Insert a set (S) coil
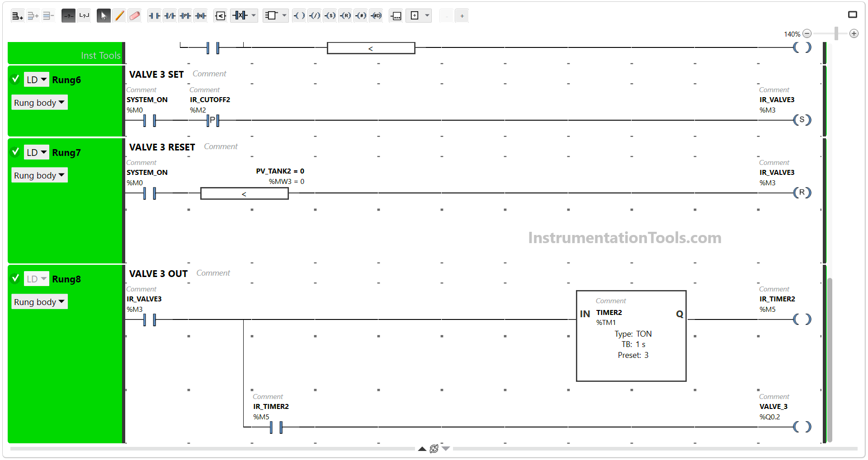Screen dimensions: 868x460 [330, 16]
